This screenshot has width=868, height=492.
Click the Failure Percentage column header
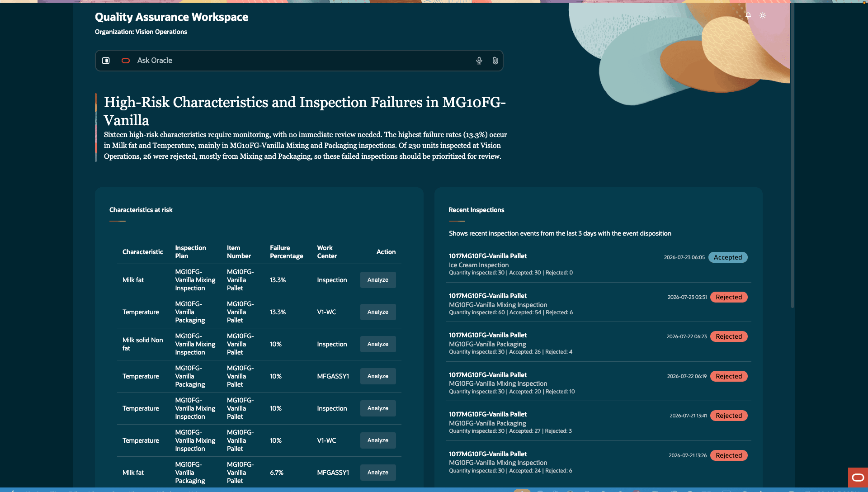point(286,252)
